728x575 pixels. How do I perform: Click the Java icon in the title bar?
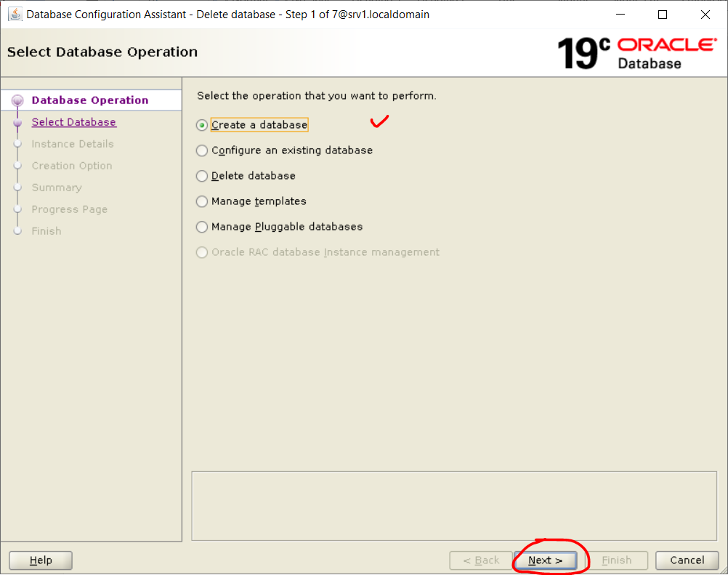[15, 15]
